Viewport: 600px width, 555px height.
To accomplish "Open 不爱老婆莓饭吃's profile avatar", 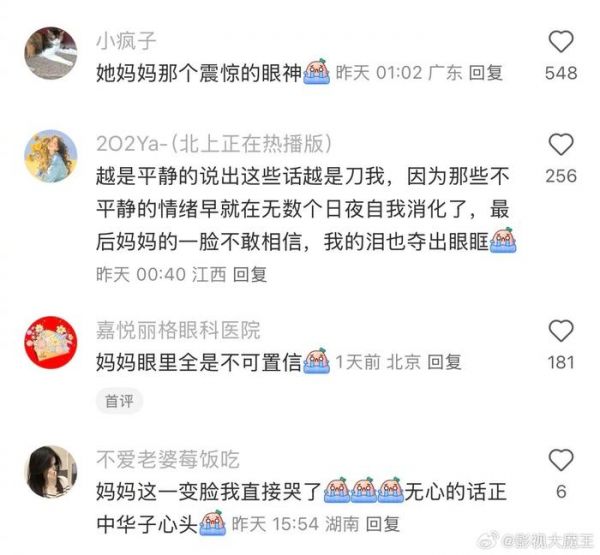I will click(51, 472).
